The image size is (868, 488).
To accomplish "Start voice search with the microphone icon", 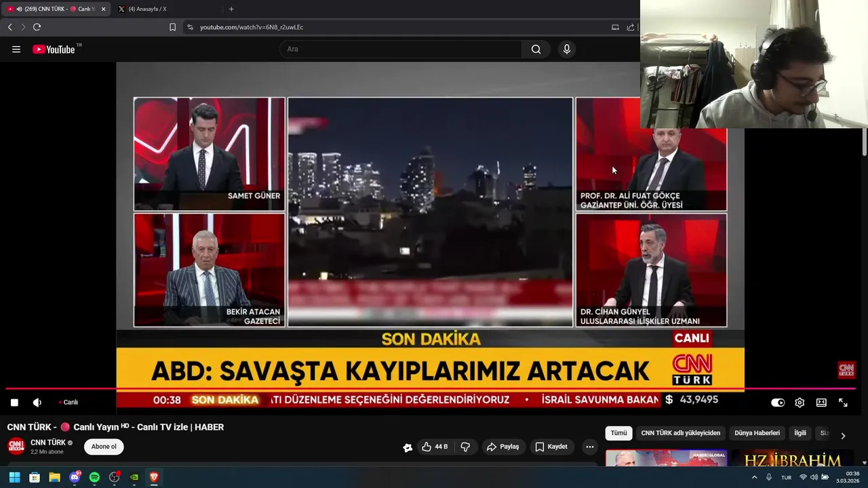I will tap(567, 49).
